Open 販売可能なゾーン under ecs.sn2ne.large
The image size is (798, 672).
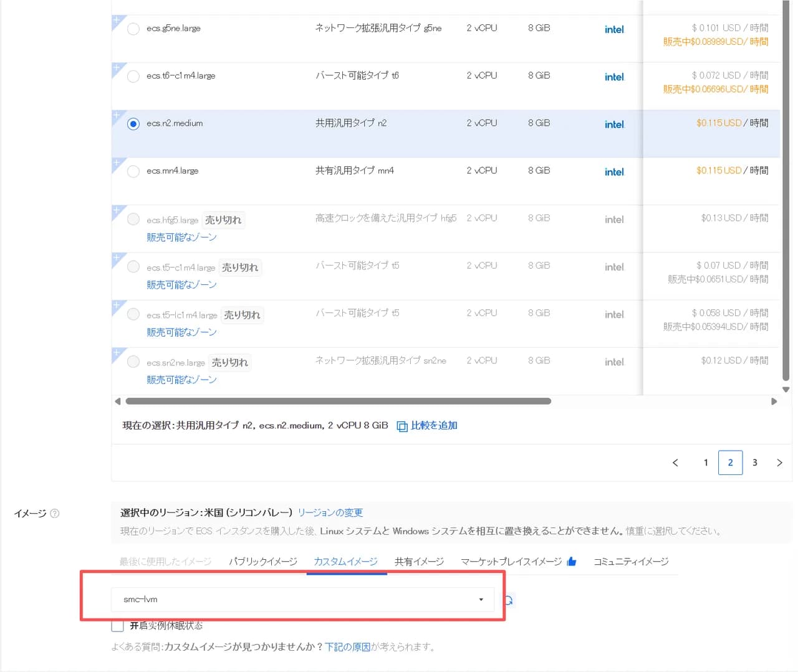(181, 380)
